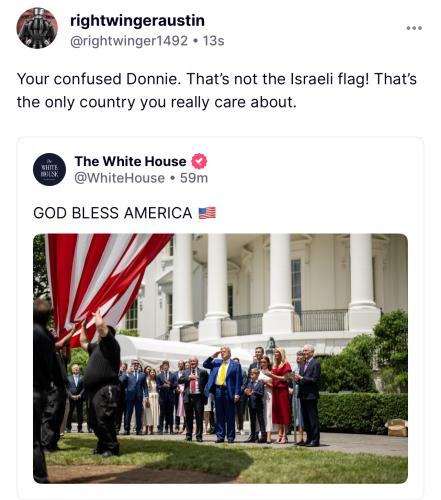Visit the @WhiteHouse handle
The image size is (441, 500).
[119, 178]
